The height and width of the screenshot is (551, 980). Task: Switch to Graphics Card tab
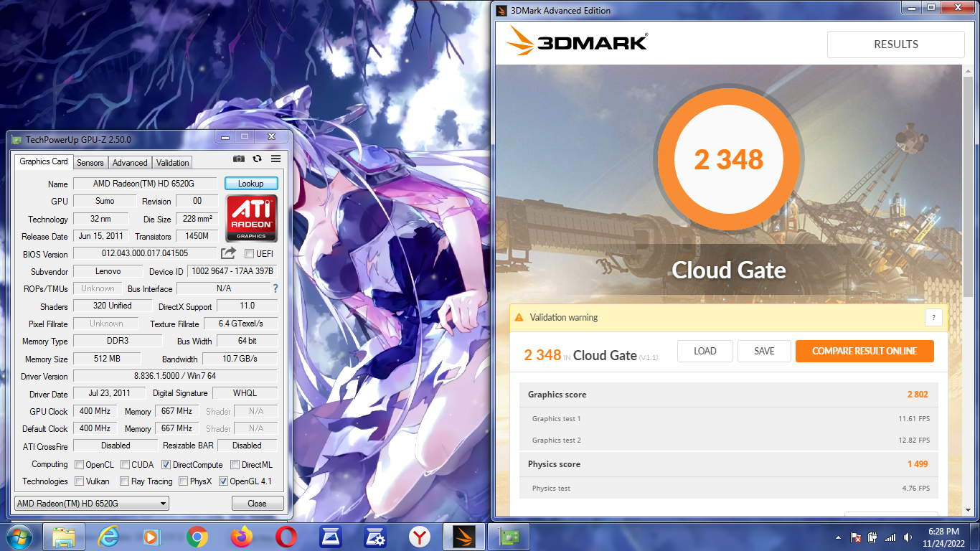[44, 161]
